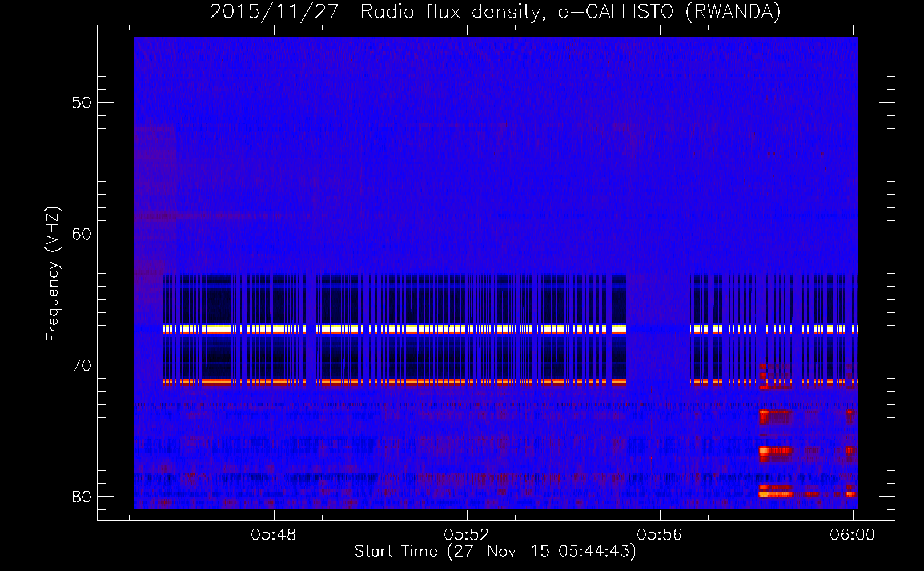
Task: Select the 60 frequency tick label
Action: click(x=82, y=234)
